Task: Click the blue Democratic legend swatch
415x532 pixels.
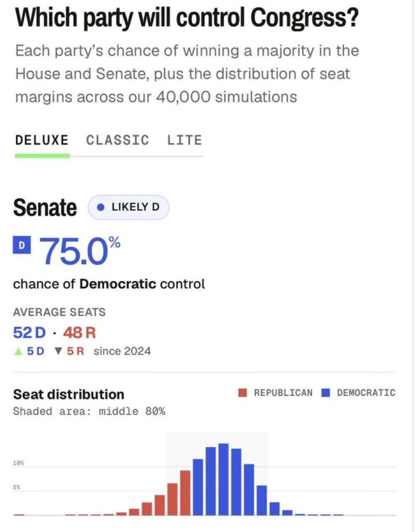Action: pos(326,393)
